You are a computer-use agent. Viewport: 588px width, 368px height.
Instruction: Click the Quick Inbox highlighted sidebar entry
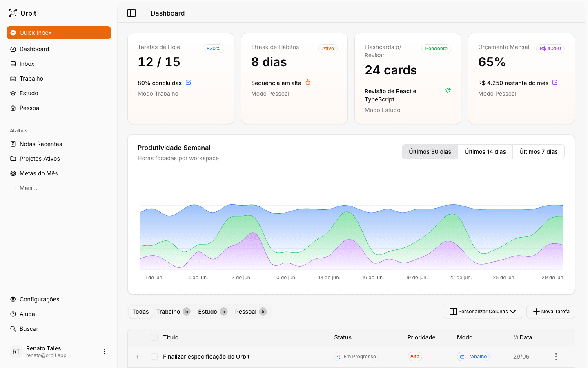58,33
